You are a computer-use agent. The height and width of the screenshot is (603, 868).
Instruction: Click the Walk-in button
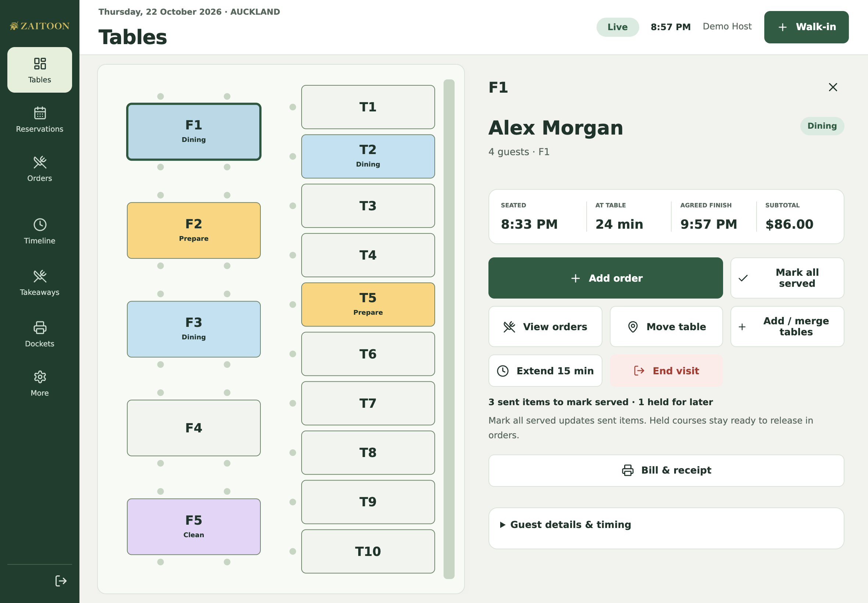tap(806, 27)
